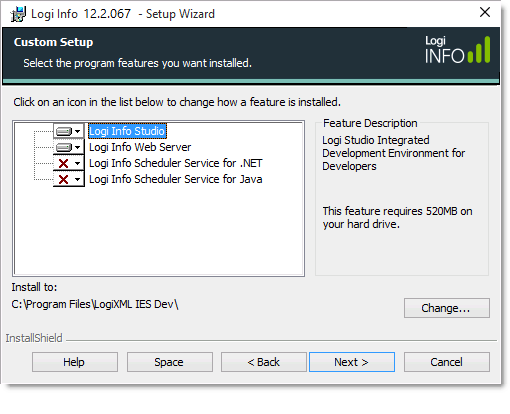Select Logi Info Scheduler Service for Java

(176, 179)
